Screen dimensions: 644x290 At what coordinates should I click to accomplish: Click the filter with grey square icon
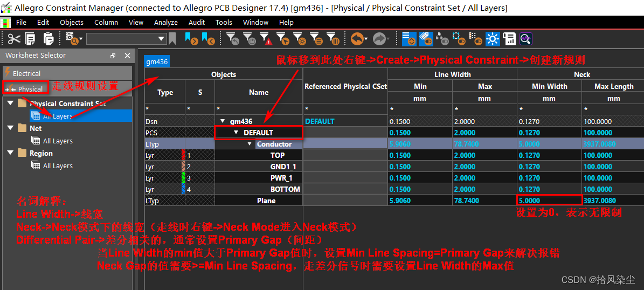click(x=250, y=39)
